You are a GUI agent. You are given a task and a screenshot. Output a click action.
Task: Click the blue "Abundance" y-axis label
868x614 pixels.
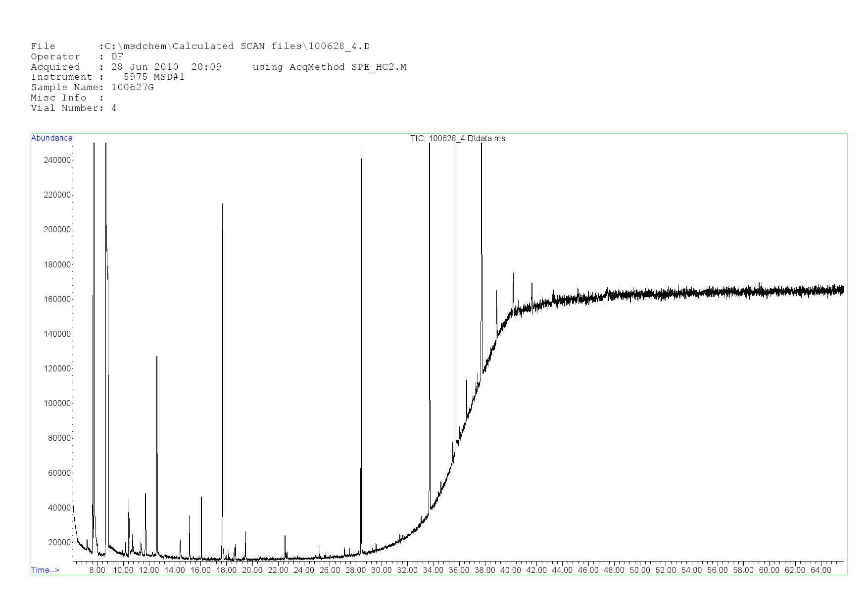[x=51, y=138]
